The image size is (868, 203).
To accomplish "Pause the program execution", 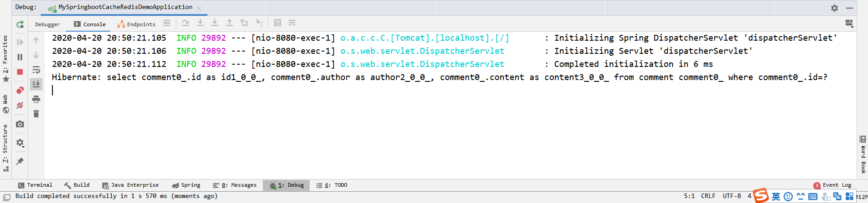I will point(20,57).
